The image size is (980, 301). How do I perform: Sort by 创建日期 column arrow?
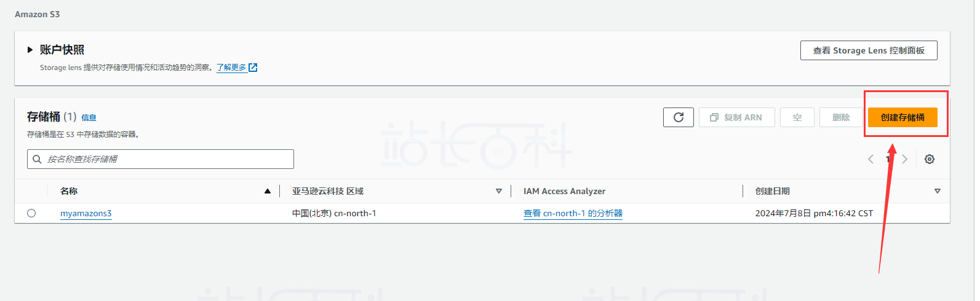[x=938, y=191]
